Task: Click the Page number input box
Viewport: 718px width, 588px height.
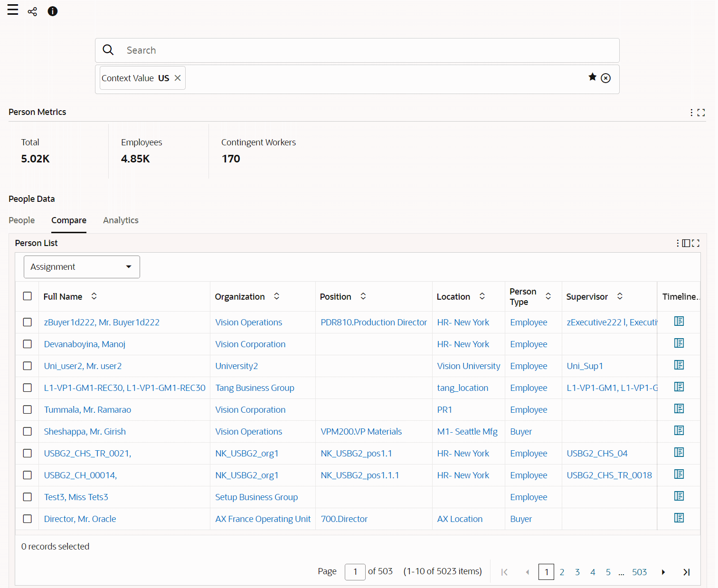Action: click(x=355, y=572)
